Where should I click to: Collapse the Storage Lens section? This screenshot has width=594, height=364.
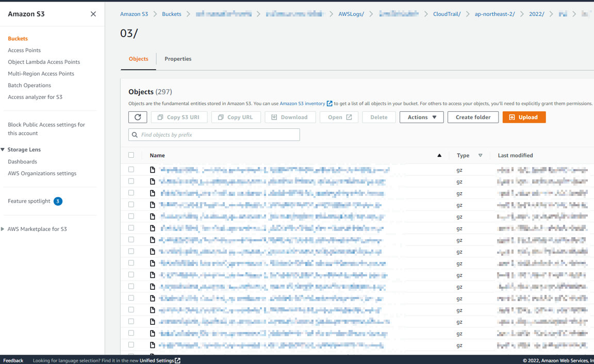pos(3,150)
